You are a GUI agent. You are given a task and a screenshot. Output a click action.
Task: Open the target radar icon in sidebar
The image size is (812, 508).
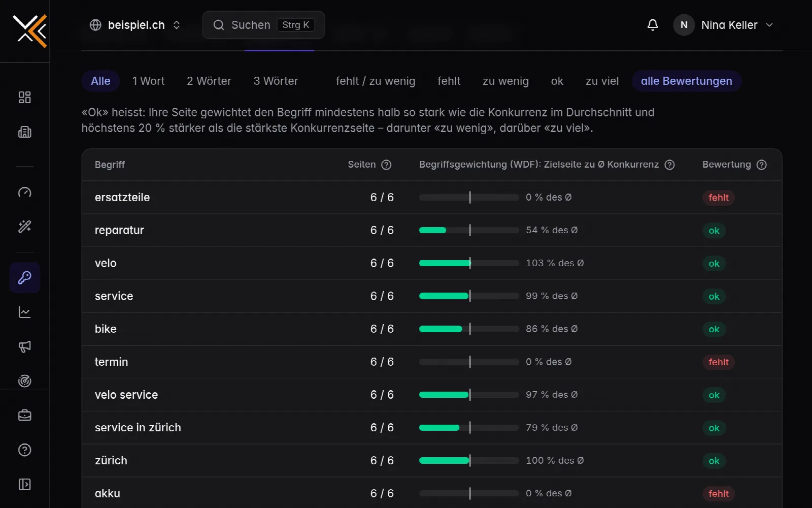[24, 381]
